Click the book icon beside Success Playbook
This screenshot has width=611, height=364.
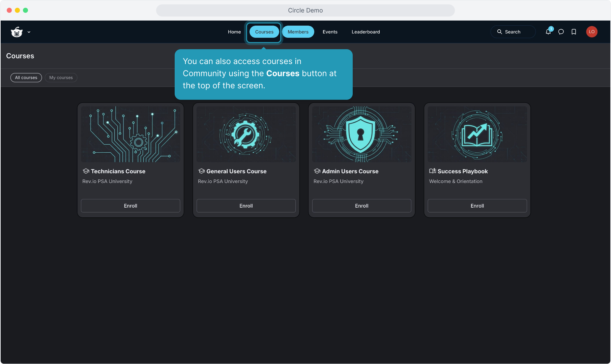432,171
